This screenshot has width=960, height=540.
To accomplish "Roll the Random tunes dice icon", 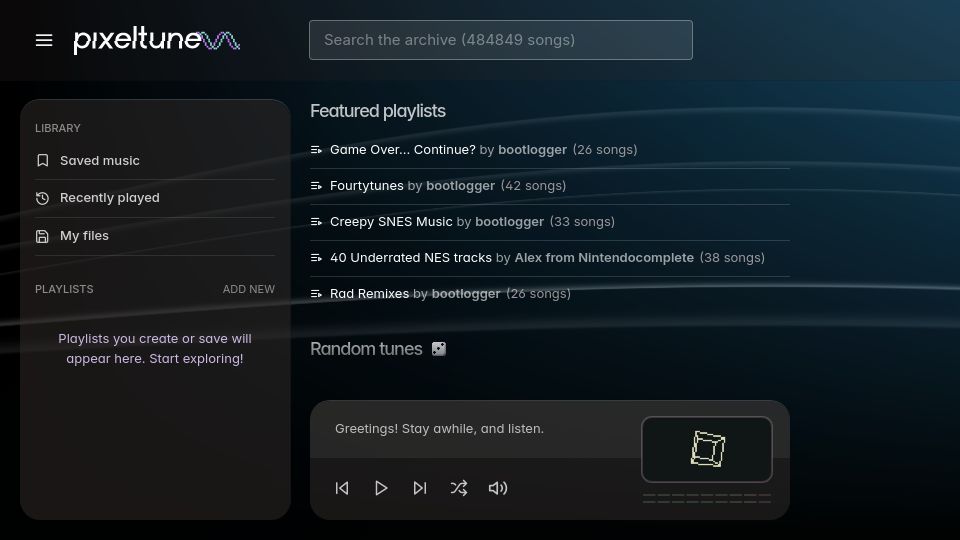I will pos(439,349).
